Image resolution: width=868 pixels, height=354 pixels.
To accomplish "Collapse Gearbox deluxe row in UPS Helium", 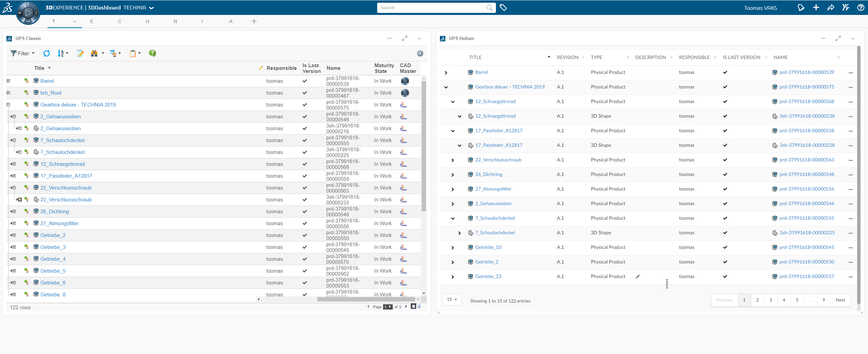I will 446,87.
